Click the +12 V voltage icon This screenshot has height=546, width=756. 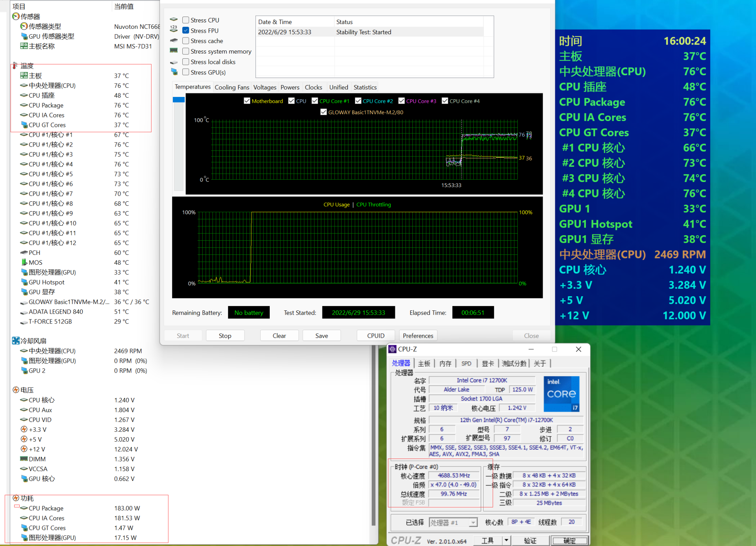[24, 449]
